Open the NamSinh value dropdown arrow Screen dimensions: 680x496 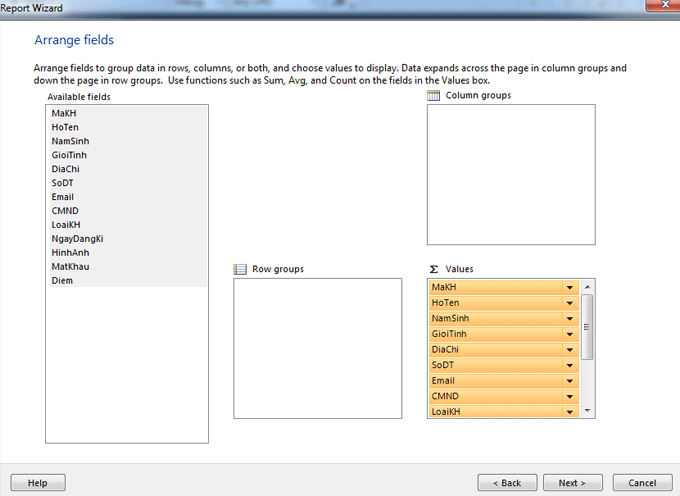click(569, 319)
